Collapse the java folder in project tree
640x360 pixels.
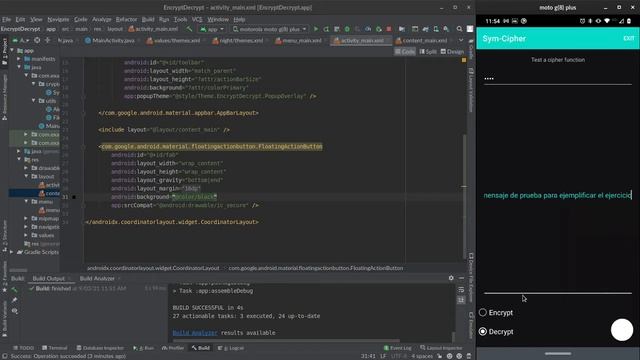pyautogui.click(x=19, y=67)
